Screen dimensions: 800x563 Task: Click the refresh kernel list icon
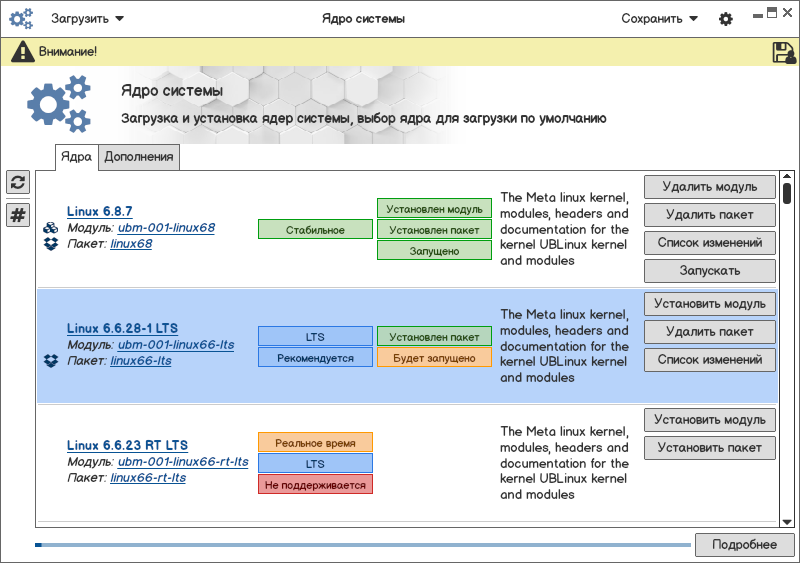(x=18, y=182)
